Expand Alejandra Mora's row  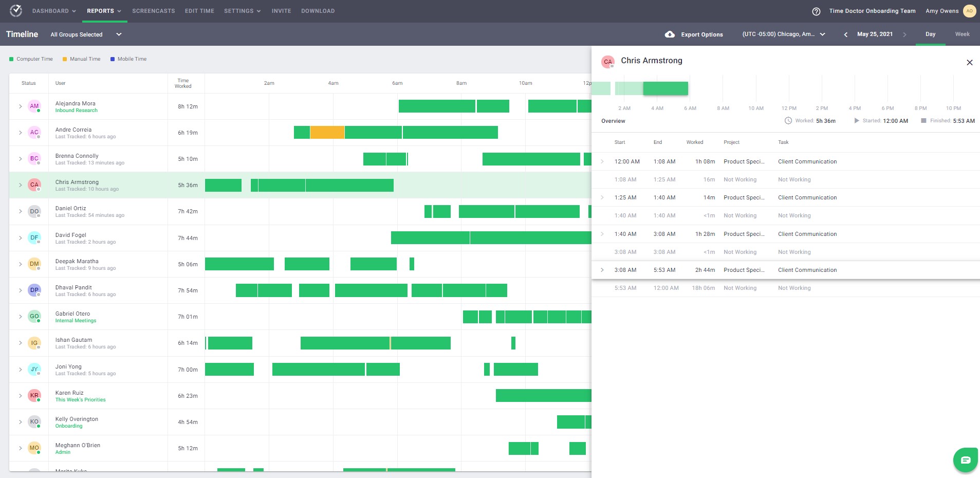(21, 106)
